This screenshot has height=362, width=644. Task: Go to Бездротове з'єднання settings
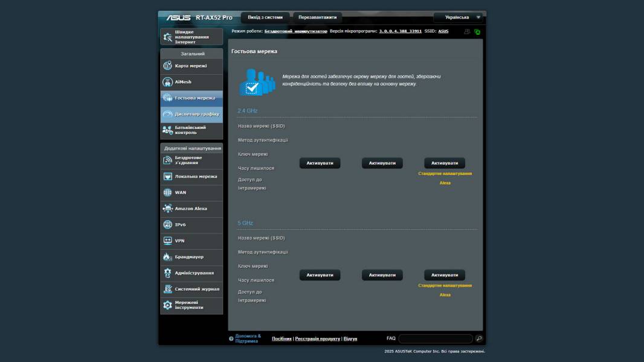click(196, 160)
